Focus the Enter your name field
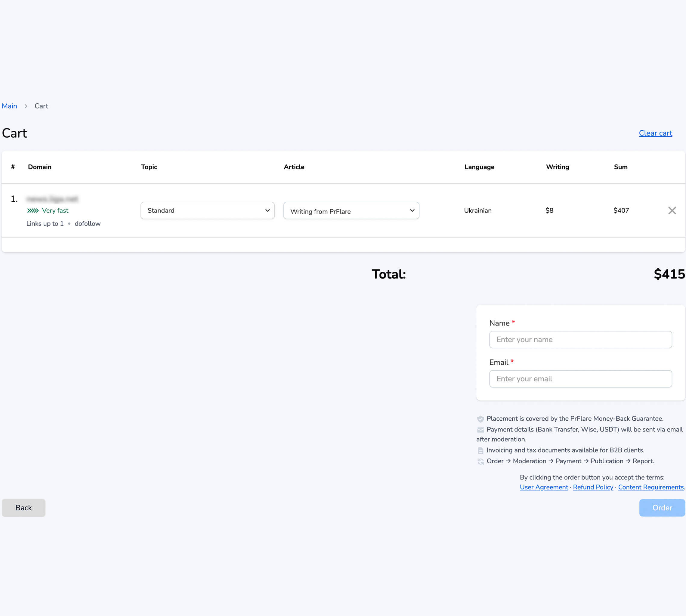 pos(580,340)
